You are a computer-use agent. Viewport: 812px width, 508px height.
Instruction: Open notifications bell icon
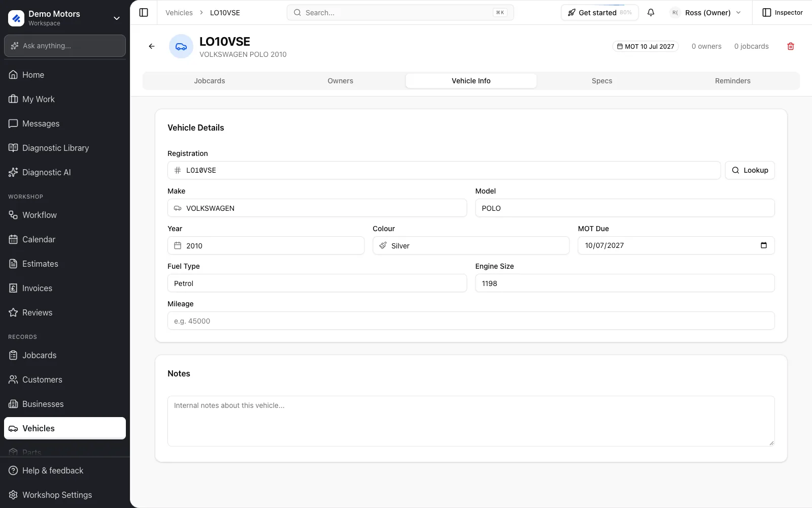(651, 13)
